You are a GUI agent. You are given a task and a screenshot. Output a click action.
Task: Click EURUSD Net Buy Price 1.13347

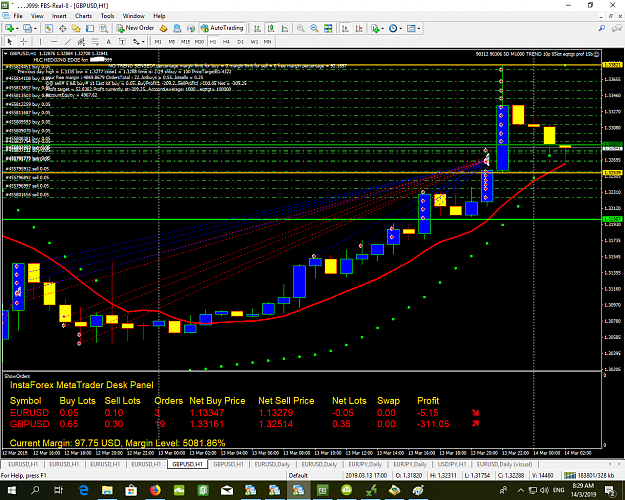click(x=206, y=413)
